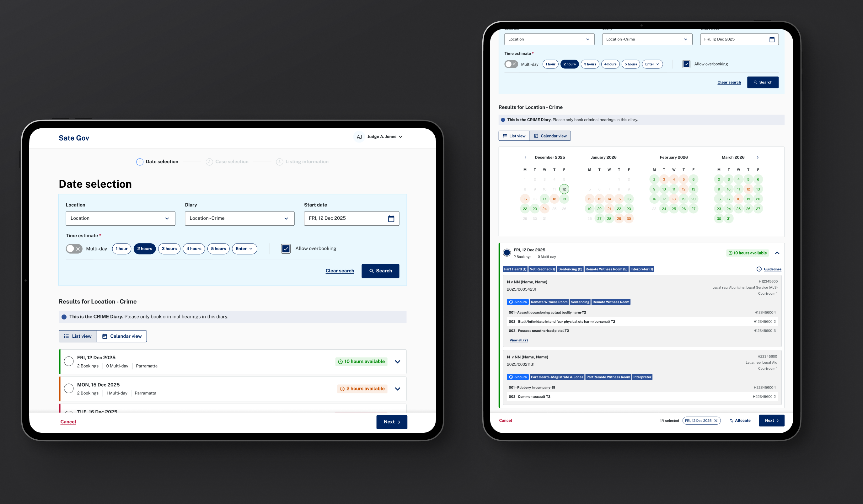The height and width of the screenshot is (504, 863).
Task: Click Next button on left tablet
Action: coord(392,422)
